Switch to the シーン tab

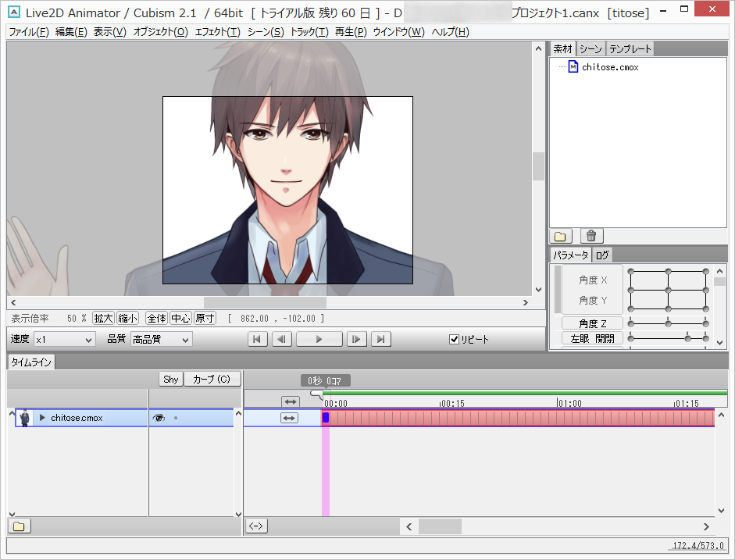(x=590, y=48)
